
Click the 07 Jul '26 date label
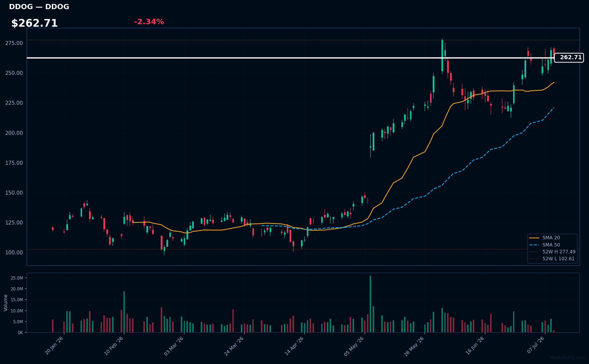tap(536, 345)
